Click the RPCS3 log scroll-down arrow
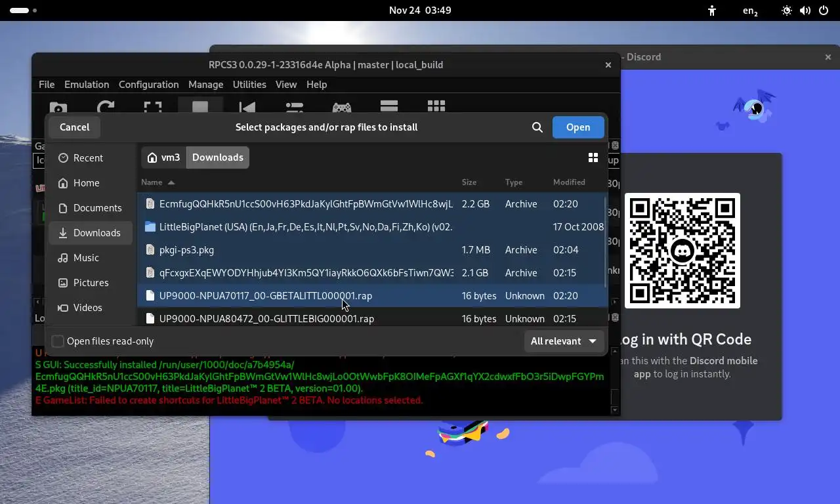This screenshot has width=840, height=504. [615, 410]
